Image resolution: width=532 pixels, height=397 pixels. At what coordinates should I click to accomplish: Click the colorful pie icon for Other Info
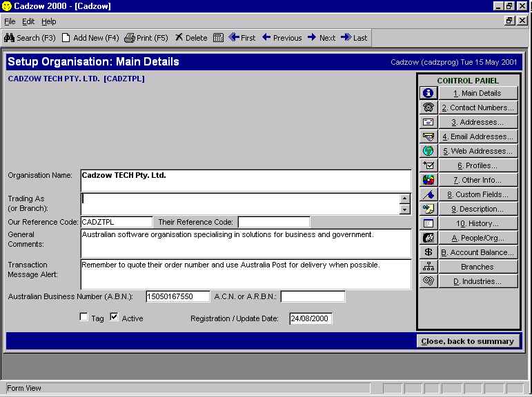428,180
